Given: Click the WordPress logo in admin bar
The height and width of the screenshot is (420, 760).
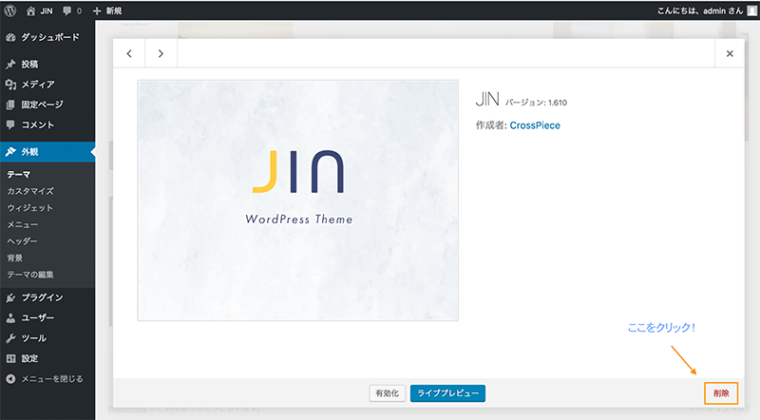Looking at the screenshot, I should [10, 11].
